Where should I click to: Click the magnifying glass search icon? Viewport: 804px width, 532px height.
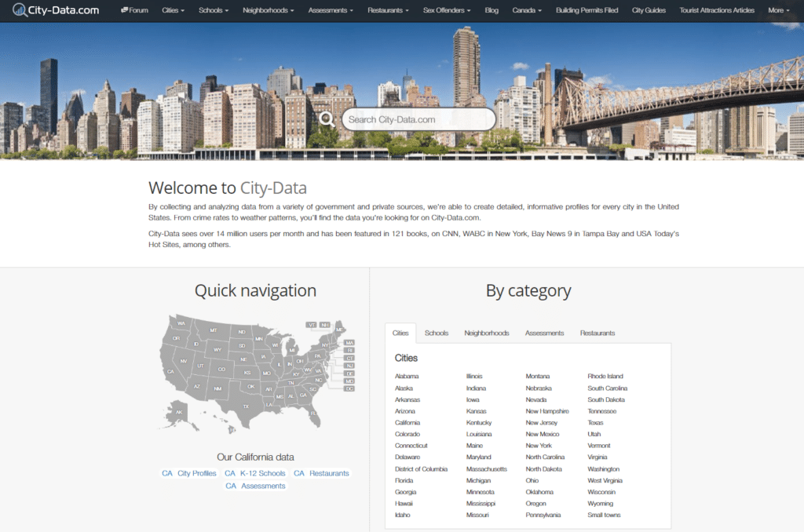point(327,118)
